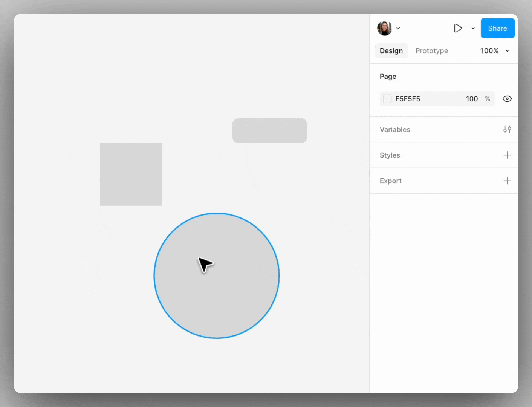This screenshot has width=532, height=407.
Task: Select the gray square shape on the canvas
Action: [131, 174]
